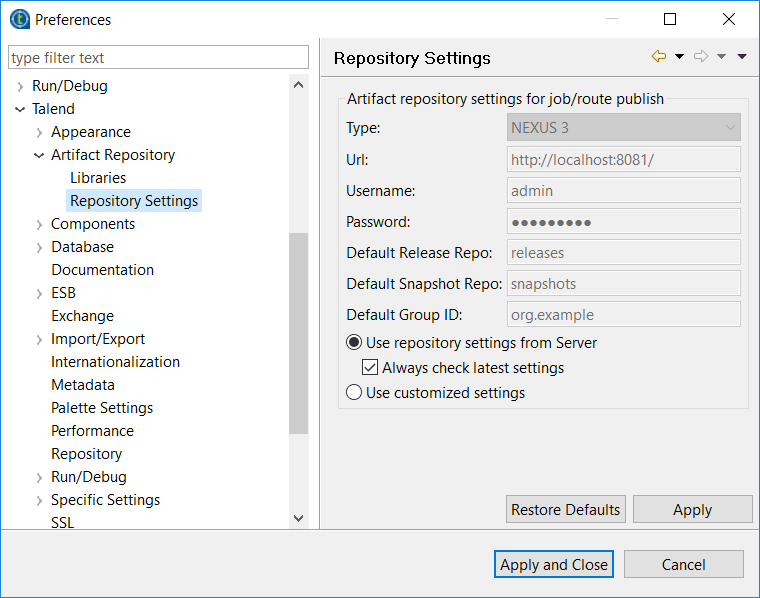Click the forward navigation arrow icon
760x598 pixels.
coord(700,57)
